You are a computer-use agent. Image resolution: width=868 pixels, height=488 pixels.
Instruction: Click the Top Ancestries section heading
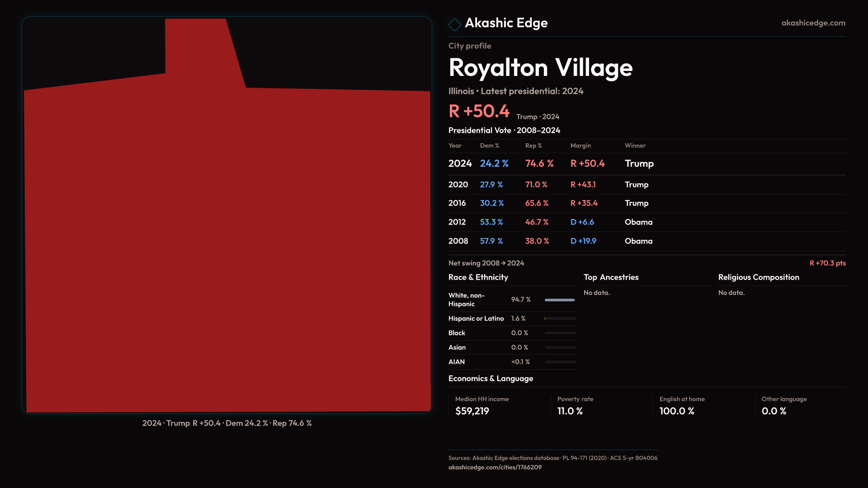point(611,277)
